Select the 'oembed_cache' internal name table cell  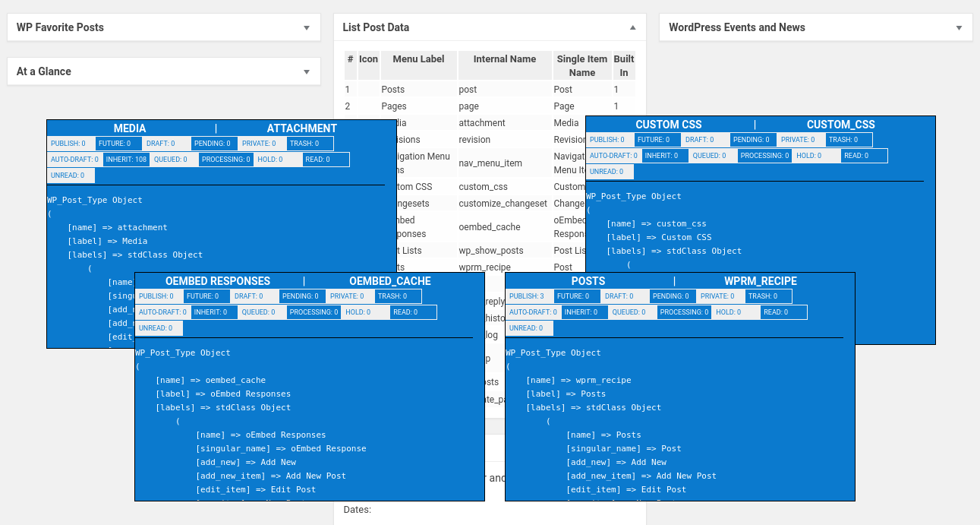(505, 227)
